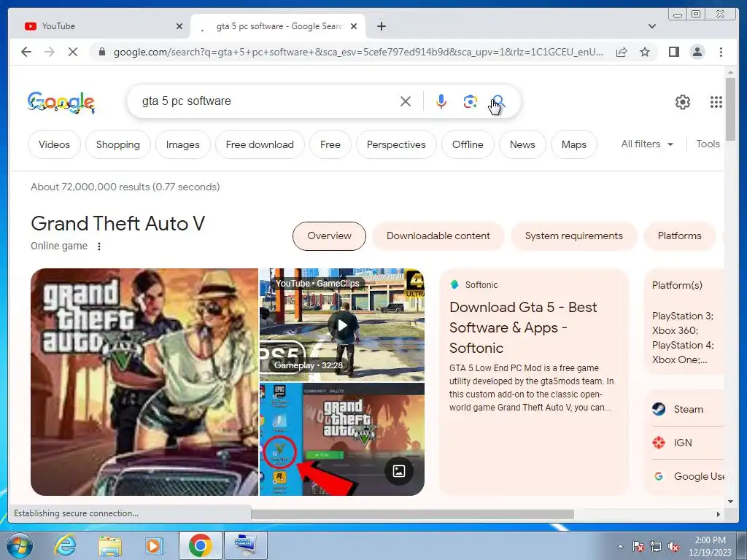Open IGN source link
This screenshot has width=747, height=560.
(x=688, y=443)
